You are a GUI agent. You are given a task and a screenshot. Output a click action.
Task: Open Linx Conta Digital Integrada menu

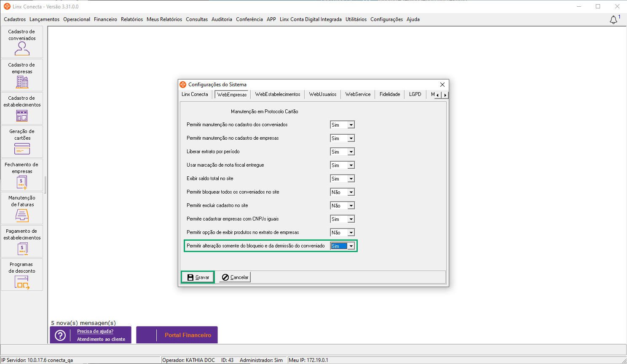coord(311,19)
